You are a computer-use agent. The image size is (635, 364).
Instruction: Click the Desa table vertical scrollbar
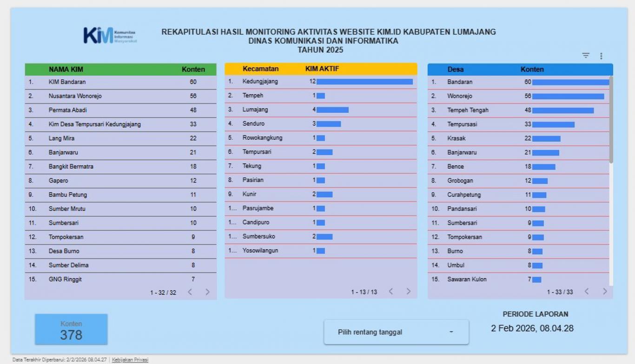611,121
